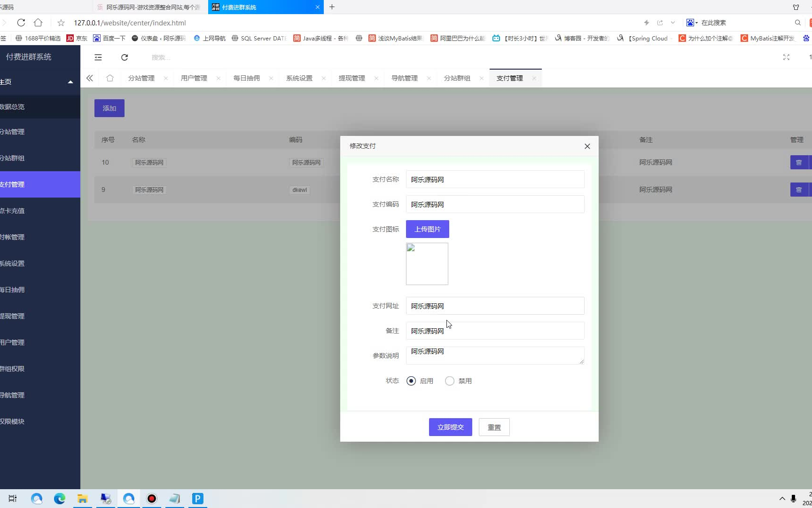Close the 分站管理 tab
This screenshot has width=812, height=508.
(x=166, y=79)
